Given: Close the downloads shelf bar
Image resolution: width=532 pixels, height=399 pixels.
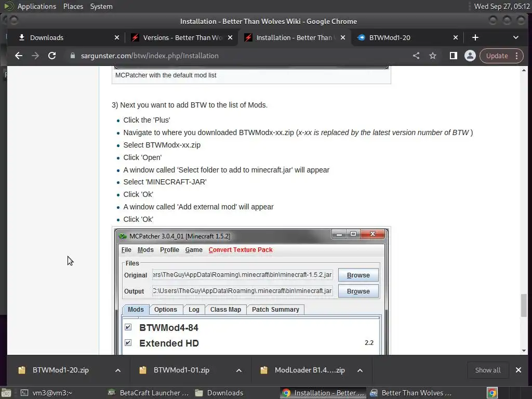Looking at the screenshot, I should point(518,370).
